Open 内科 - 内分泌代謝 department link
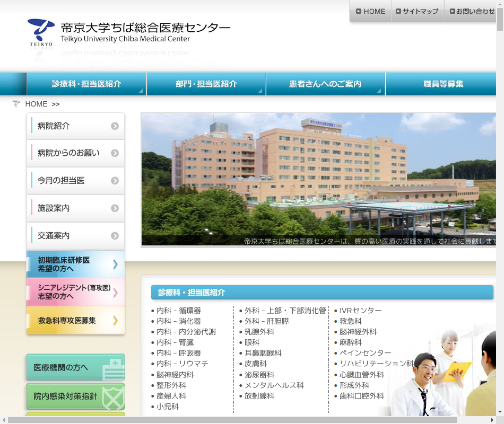504x424 pixels. point(186,332)
